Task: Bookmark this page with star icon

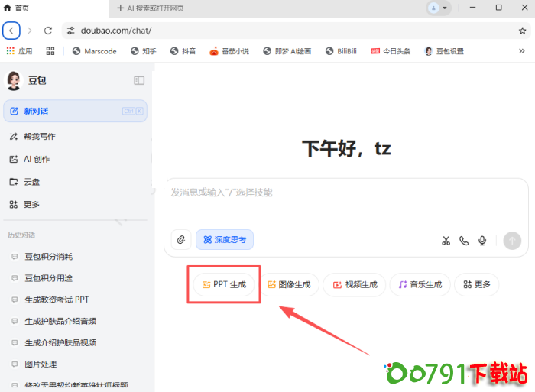Action: (523, 31)
